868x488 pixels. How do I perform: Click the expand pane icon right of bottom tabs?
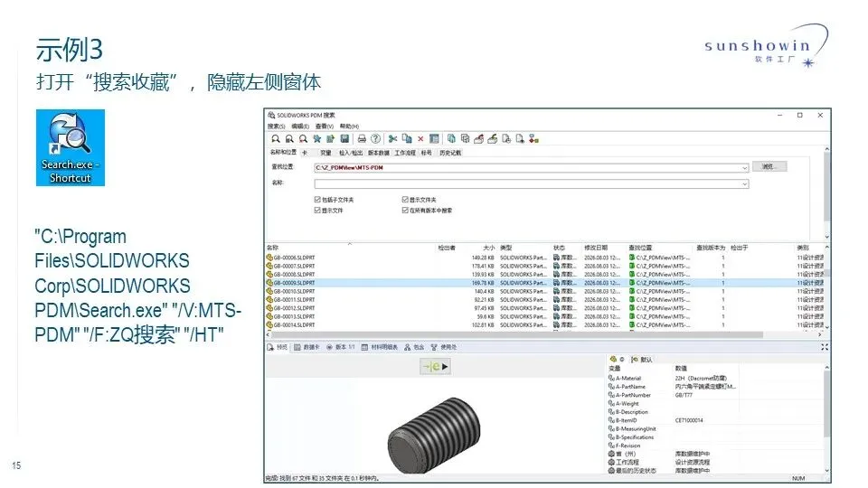pos(825,347)
